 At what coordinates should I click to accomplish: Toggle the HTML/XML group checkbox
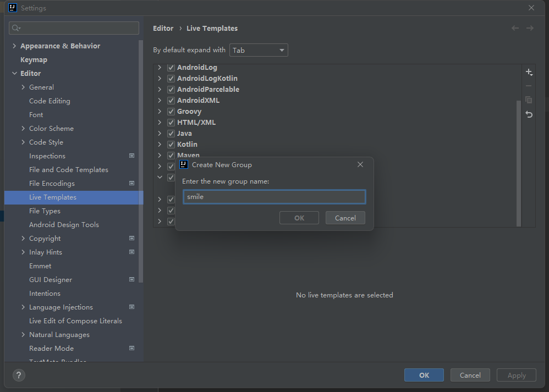click(171, 123)
